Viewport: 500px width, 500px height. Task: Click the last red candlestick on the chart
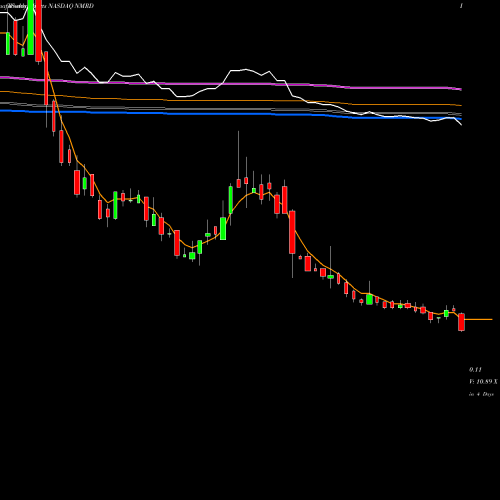[x=461, y=322]
